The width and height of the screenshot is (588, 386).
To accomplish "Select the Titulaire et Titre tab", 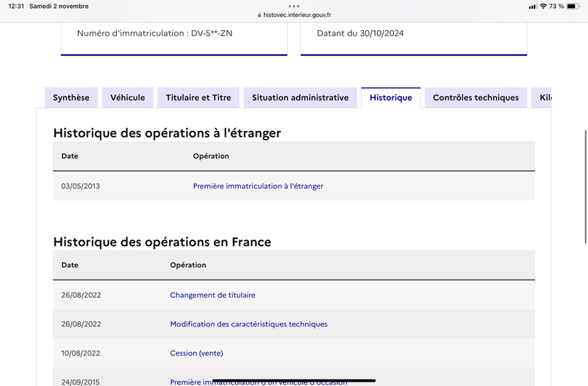I will point(198,98).
